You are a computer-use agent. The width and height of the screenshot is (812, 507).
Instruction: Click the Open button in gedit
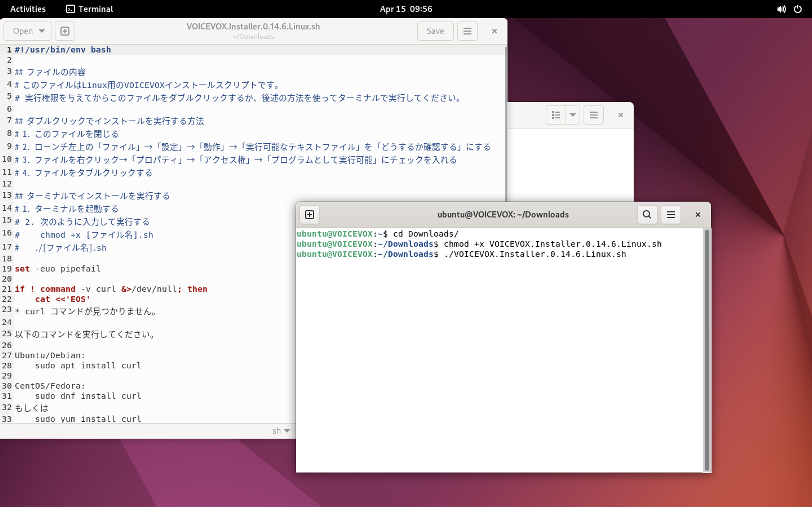click(x=23, y=31)
